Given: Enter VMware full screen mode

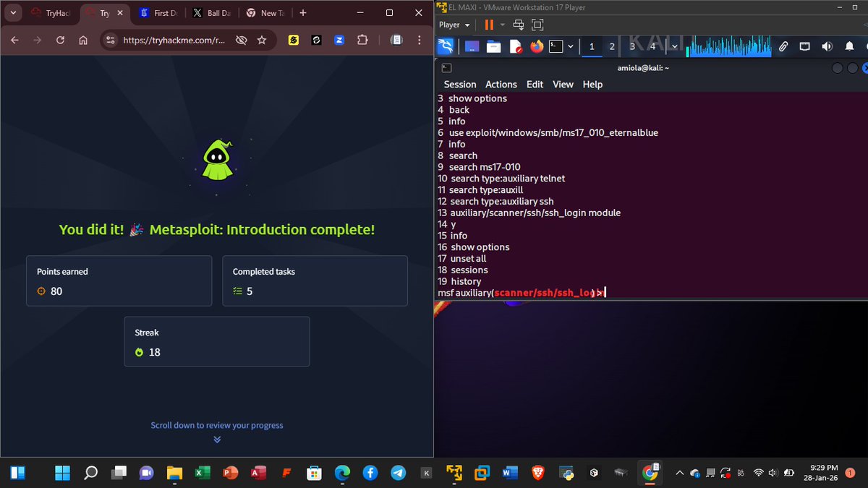Looking at the screenshot, I should point(537,25).
